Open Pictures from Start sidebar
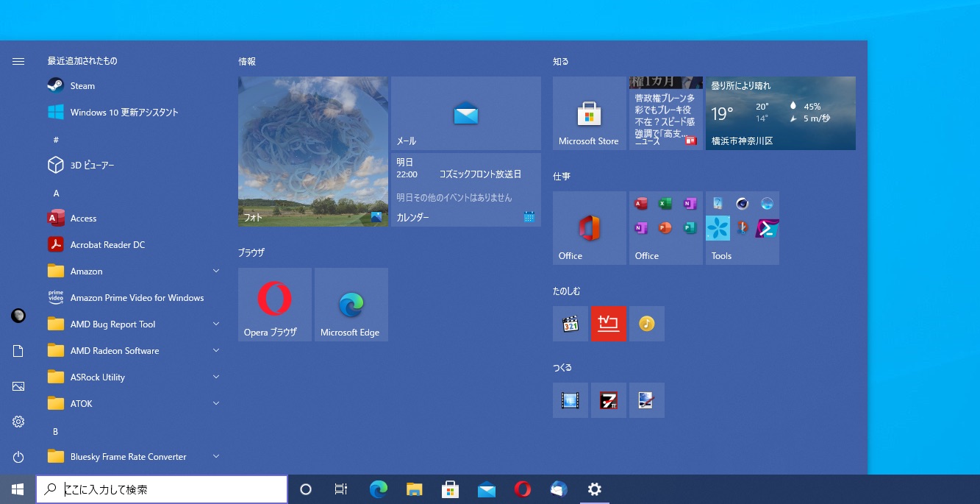This screenshot has height=504, width=980. pos(18,386)
